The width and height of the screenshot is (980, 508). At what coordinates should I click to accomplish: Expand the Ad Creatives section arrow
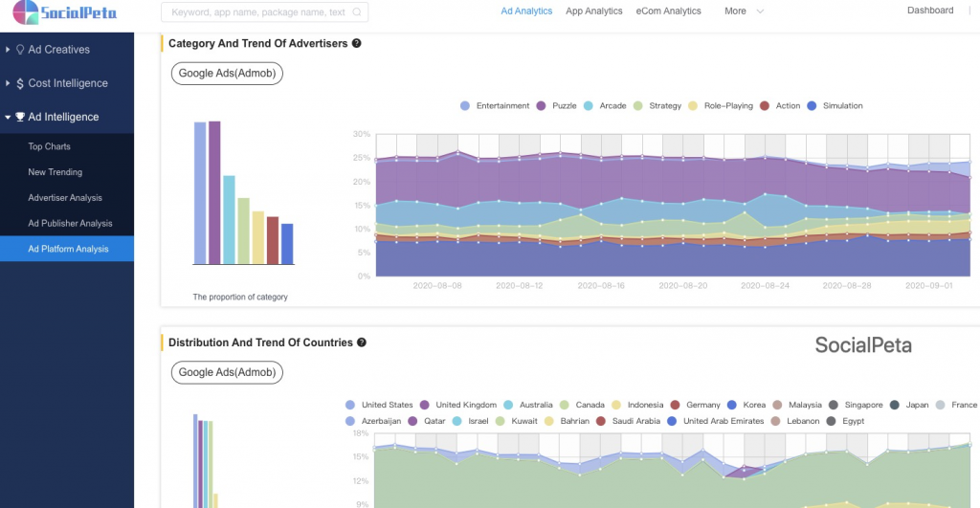pyautogui.click(x=8, y=50)
